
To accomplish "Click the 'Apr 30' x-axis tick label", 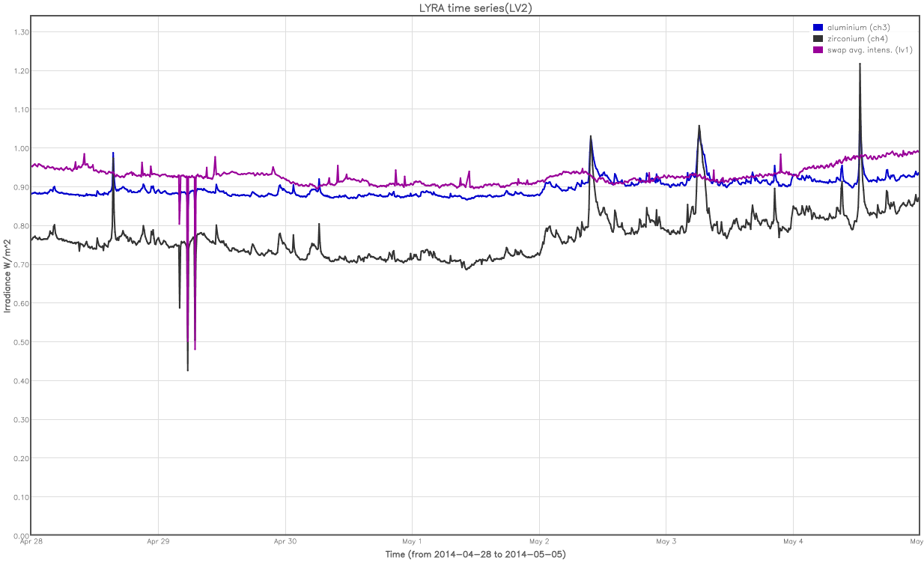I will click(x=285, y=541).
